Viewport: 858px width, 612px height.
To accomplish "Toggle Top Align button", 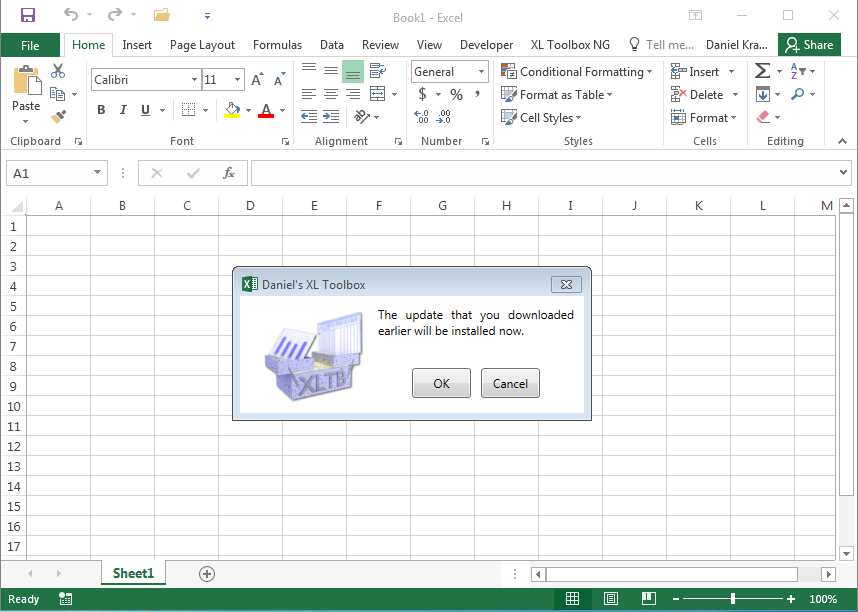I will tap(309, 69).
